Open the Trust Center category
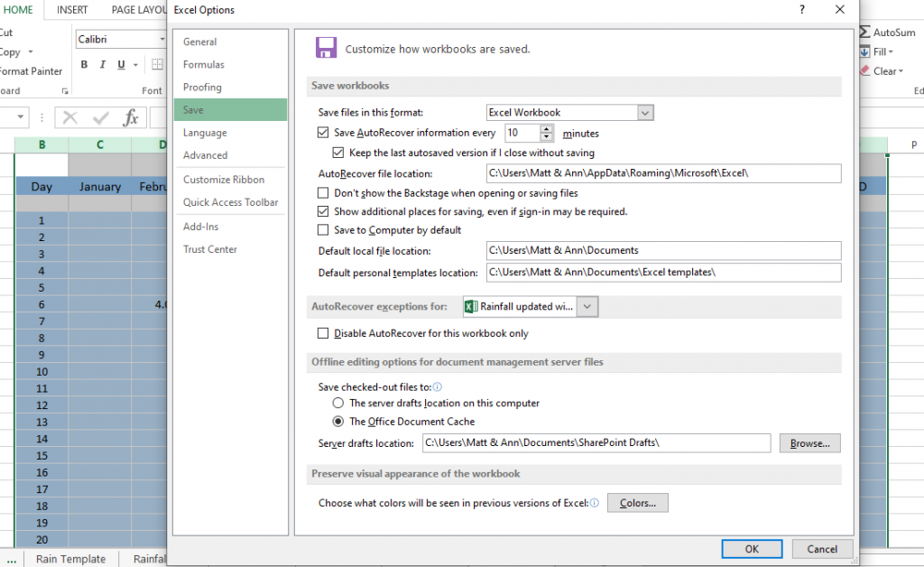Viewport: 924px width, 567px height. (230, 249)
